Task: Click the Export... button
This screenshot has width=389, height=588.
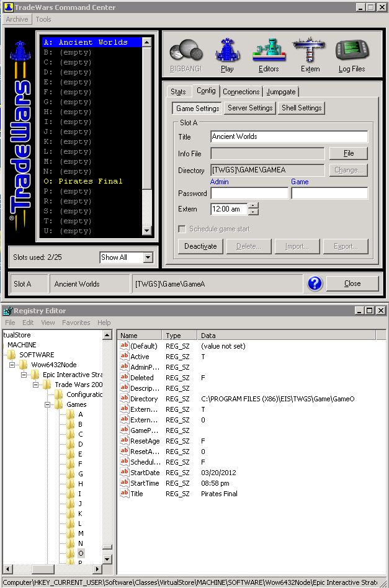Action: [346, 246]
